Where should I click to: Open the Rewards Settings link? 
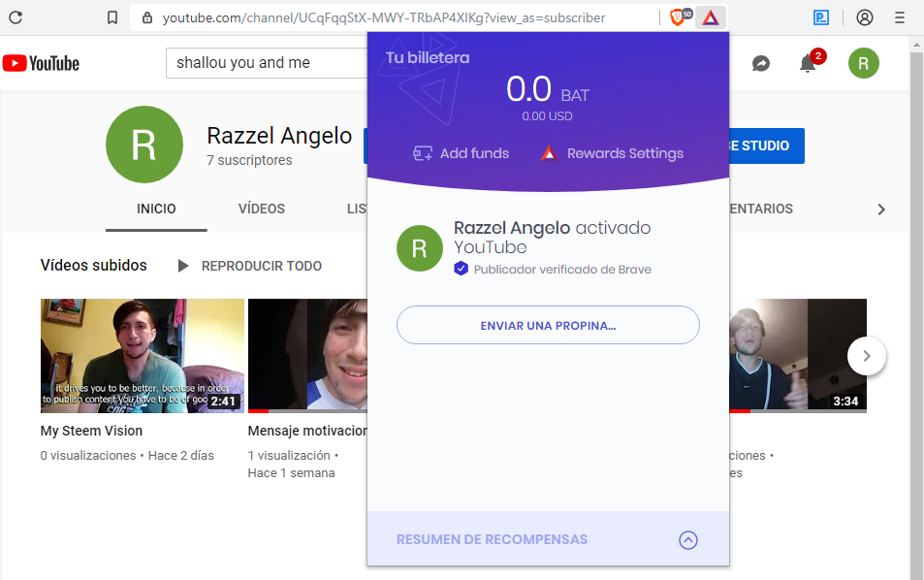point(625,153)
